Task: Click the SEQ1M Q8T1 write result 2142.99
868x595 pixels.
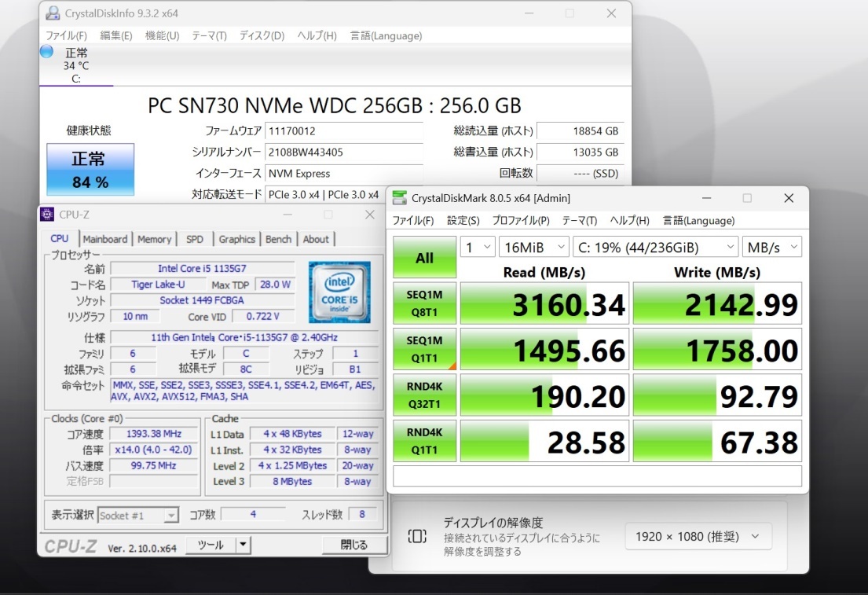Action: (x=717, y=303)
